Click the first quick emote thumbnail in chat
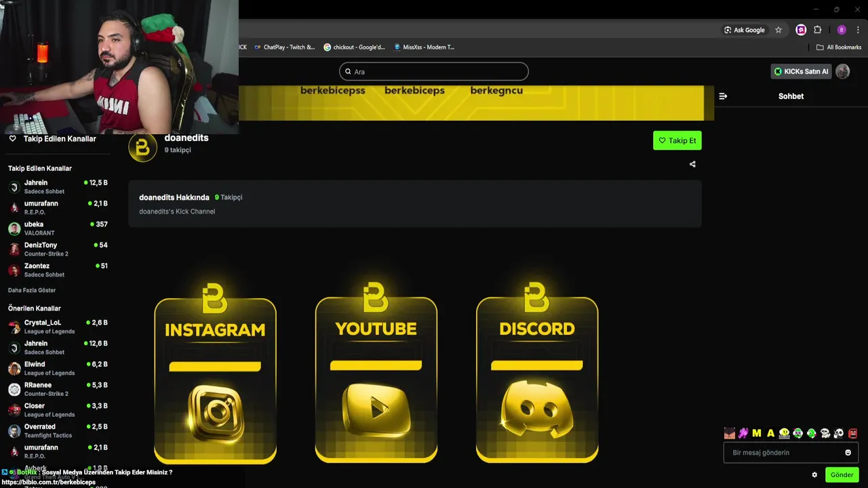The height and width of the screenshot is (488, 868). pyautogui.click(x=730, y=433)
